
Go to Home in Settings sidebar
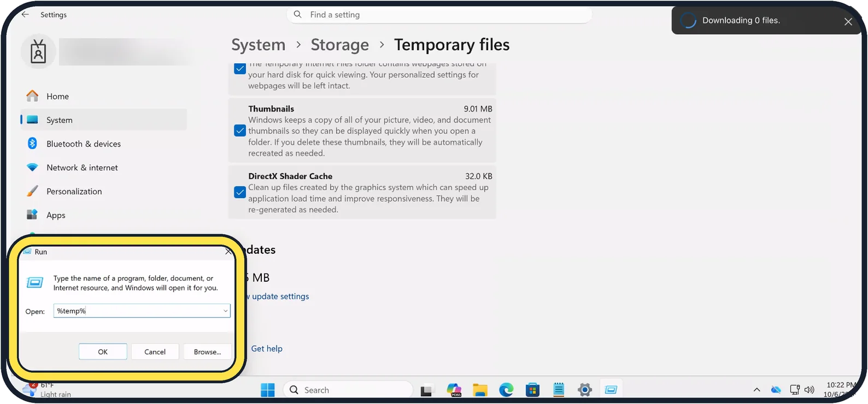[x=104, y=96]
